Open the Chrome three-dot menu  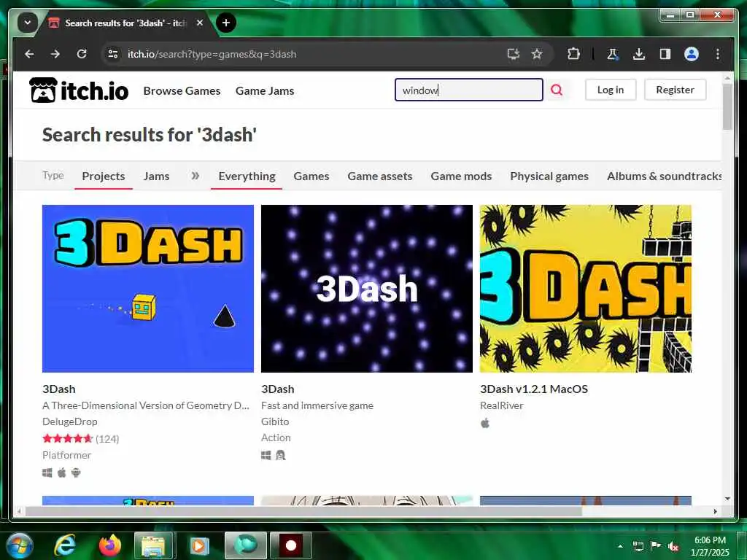pos(718,54)
